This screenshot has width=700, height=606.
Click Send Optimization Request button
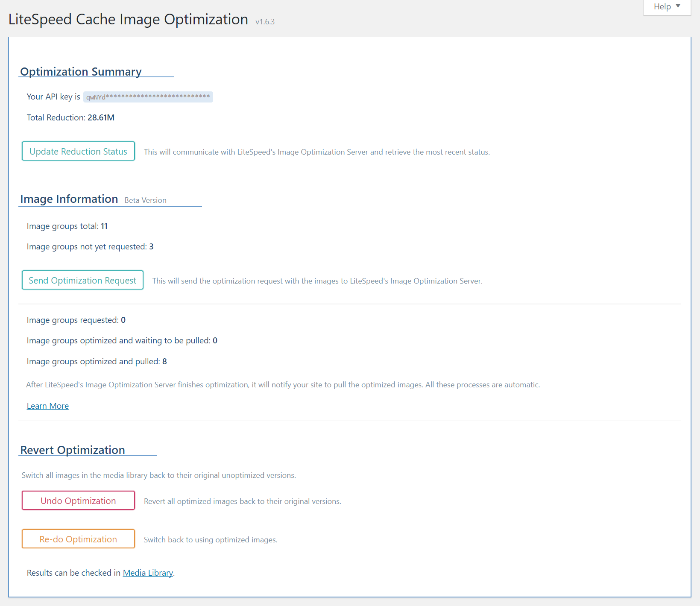coord(82,280)
